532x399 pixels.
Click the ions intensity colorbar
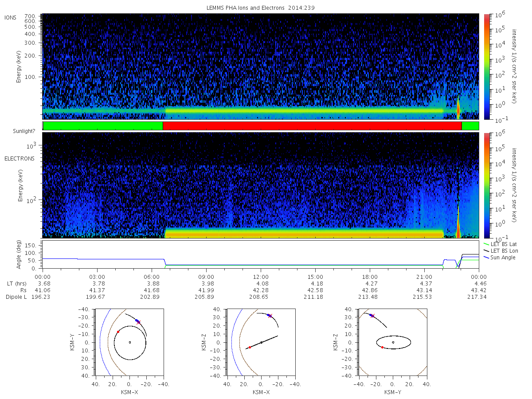point(487,66)
